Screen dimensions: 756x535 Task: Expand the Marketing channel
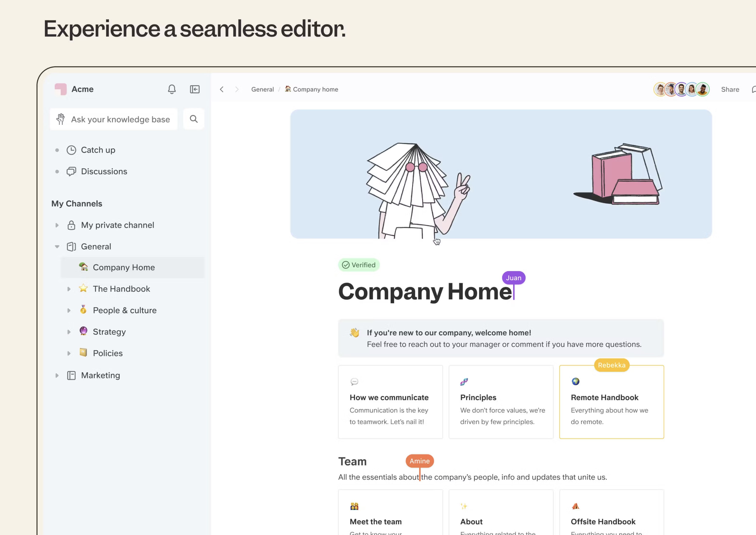(x=57, y=376)
